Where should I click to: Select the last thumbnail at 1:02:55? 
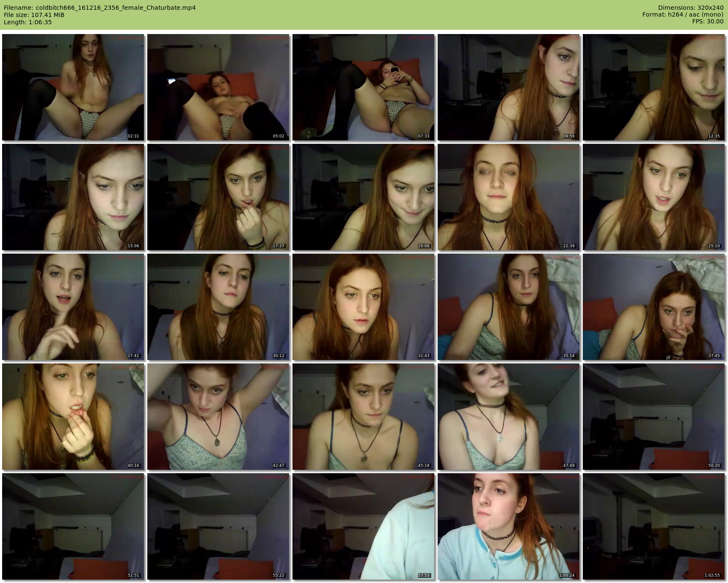pyautogui.click(x=653, y=526)
